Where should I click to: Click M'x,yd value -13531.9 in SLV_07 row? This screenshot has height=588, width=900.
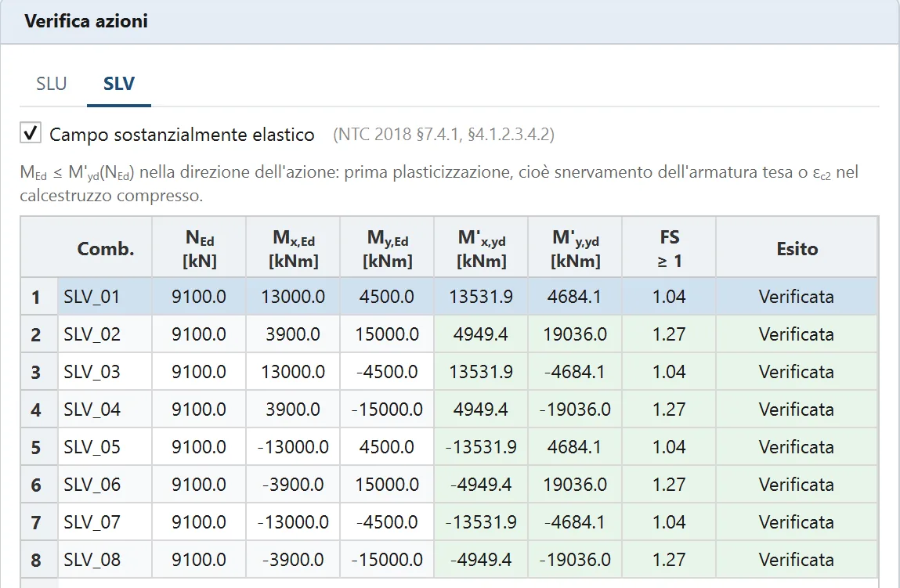point(482,522)
